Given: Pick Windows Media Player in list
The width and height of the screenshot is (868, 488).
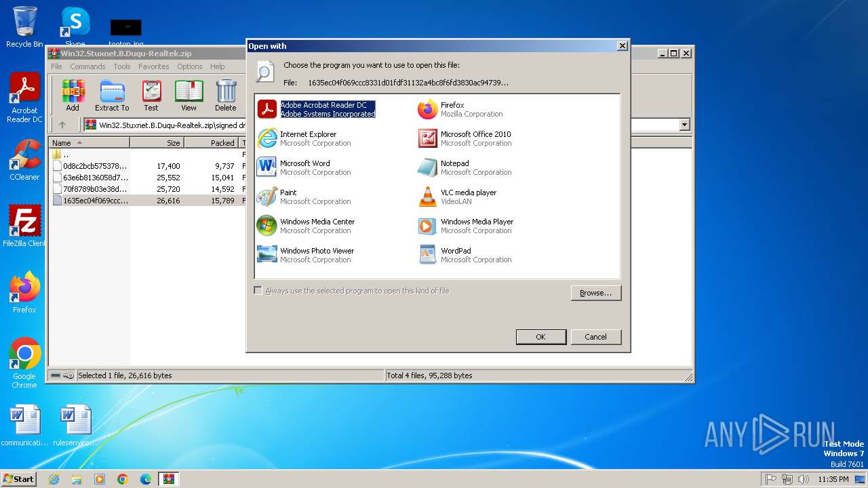Looking at the screenshot, I should 465,226.
